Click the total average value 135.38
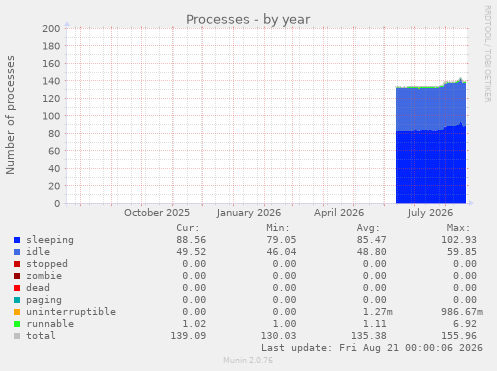Viewport: 497px width, 371px height. pyautogui.click(x=369, y=336)
